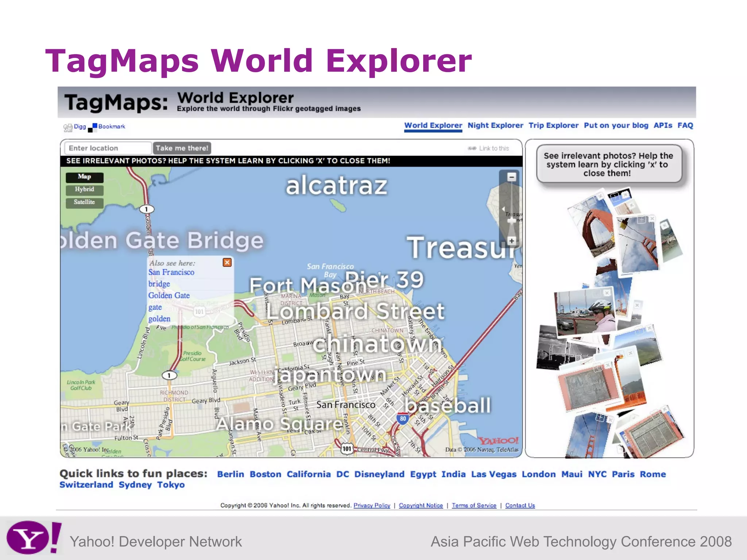This screenshot has width=747, height=560.
Task: Open the Contact Us link
Action: [520, 505]
